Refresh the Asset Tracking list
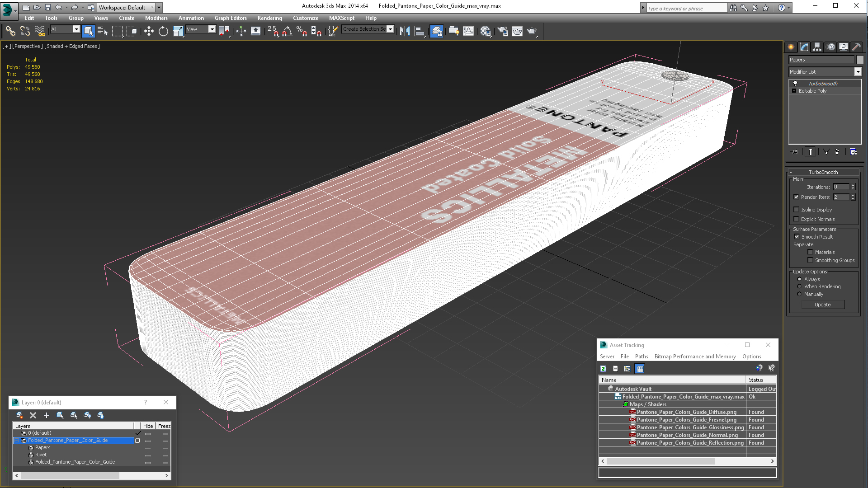 (603, 369)
